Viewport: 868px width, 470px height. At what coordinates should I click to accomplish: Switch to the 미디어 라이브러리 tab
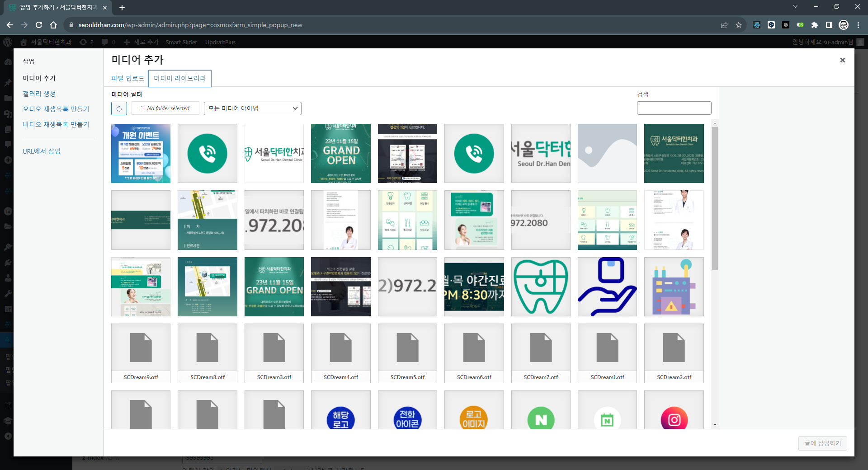[179, 78]
